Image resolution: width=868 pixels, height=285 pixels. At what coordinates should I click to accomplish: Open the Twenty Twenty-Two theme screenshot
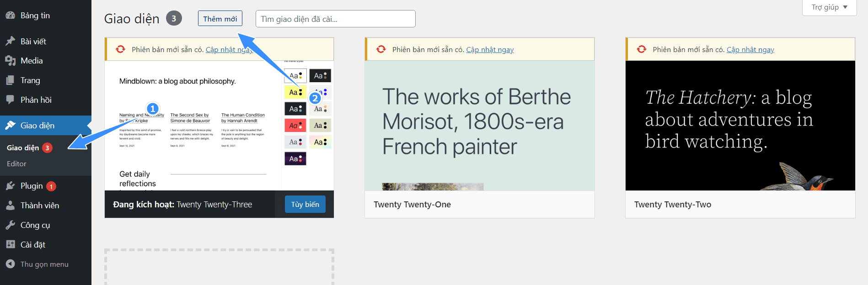pos(740,126)
